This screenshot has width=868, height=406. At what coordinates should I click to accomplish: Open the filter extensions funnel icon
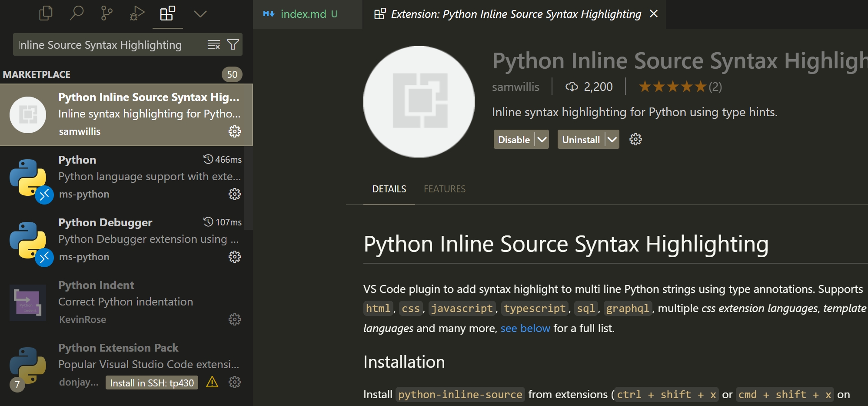pos(233,44)
